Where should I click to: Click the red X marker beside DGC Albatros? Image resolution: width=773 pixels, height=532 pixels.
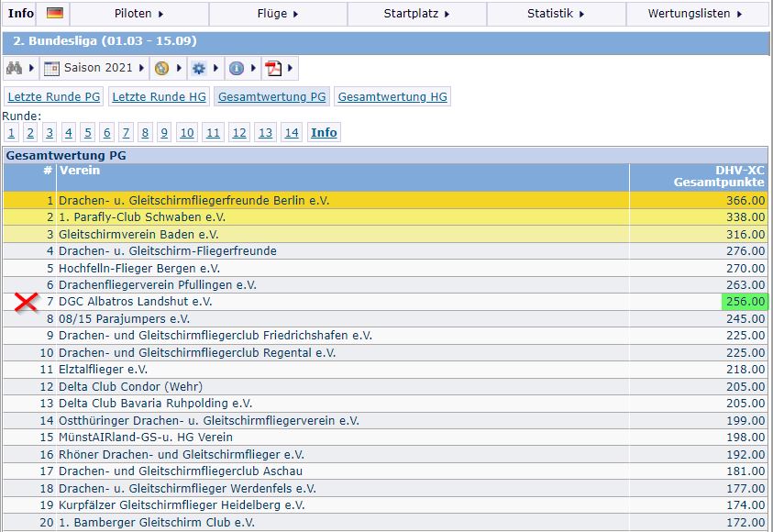26,302
